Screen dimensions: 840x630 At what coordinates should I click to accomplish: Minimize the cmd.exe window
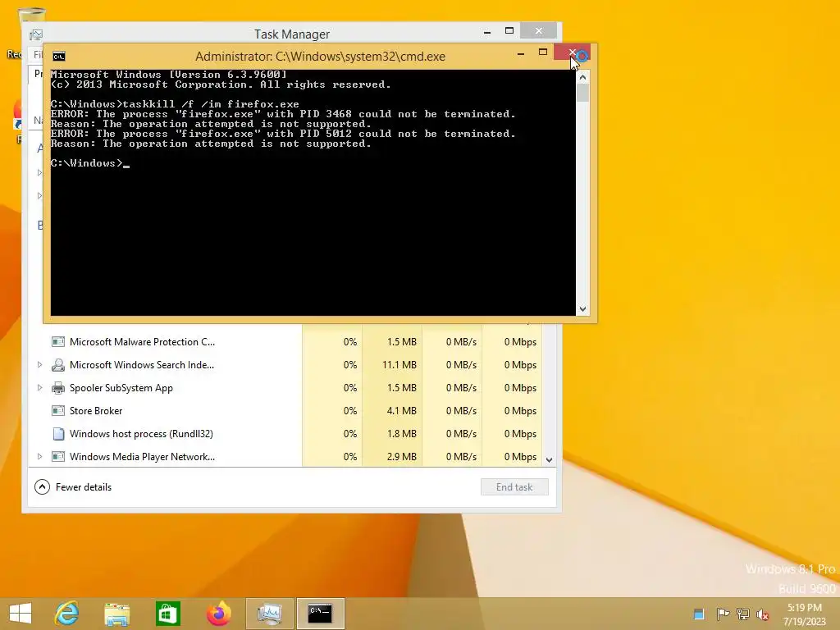click(521, 53)
